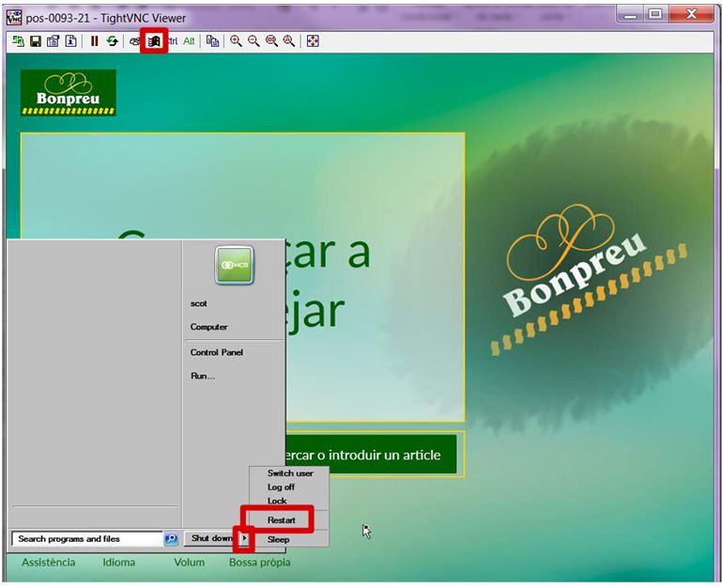722x588 pixels.
Task: Click the Search programs and files field
Action: (x=87, y=539)
